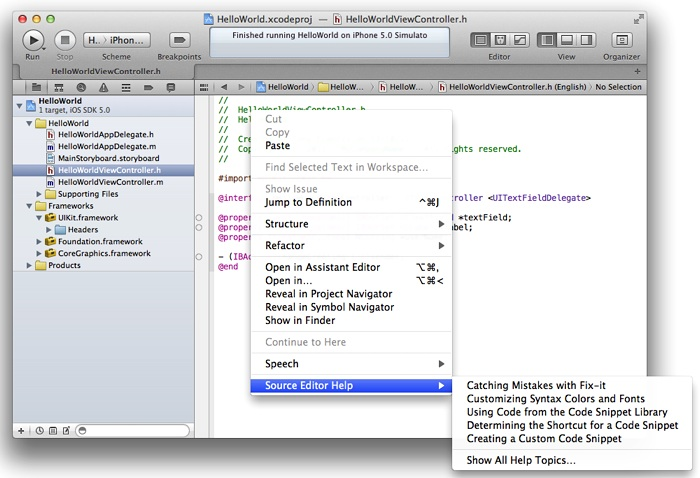
Task: Open the Refactor submenu
Action: coord(351,246)
